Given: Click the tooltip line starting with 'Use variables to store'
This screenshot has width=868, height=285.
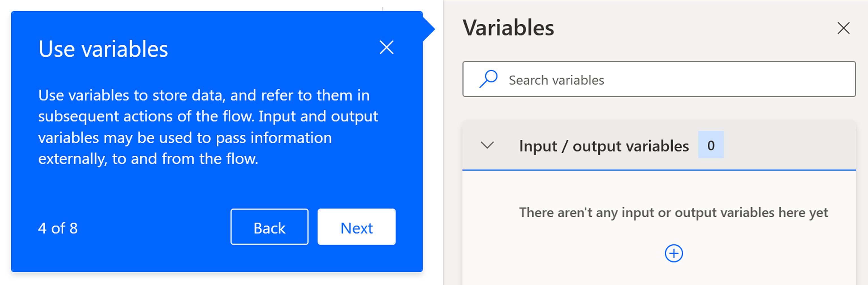Looking at the screenshot, I should (x=204, y=95).
